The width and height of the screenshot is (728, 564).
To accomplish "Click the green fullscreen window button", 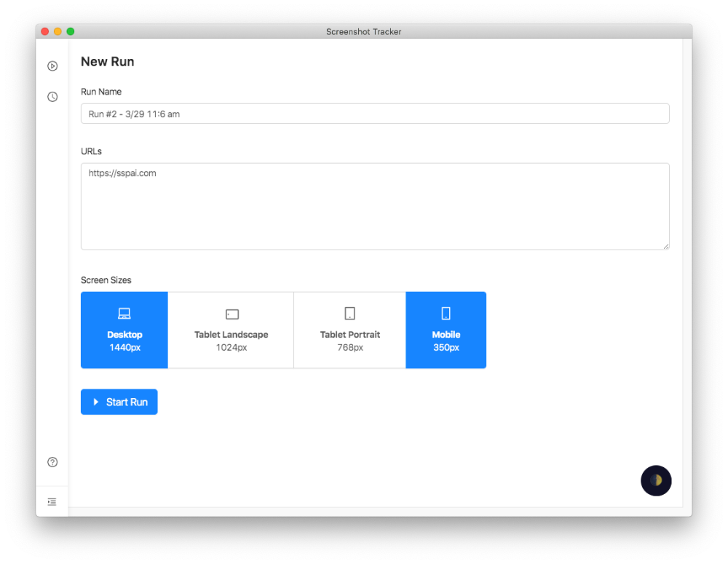I will 71,31.
